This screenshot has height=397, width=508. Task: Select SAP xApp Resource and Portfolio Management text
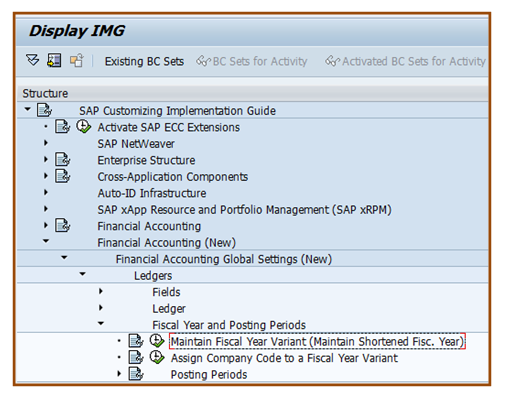point(244,210)
